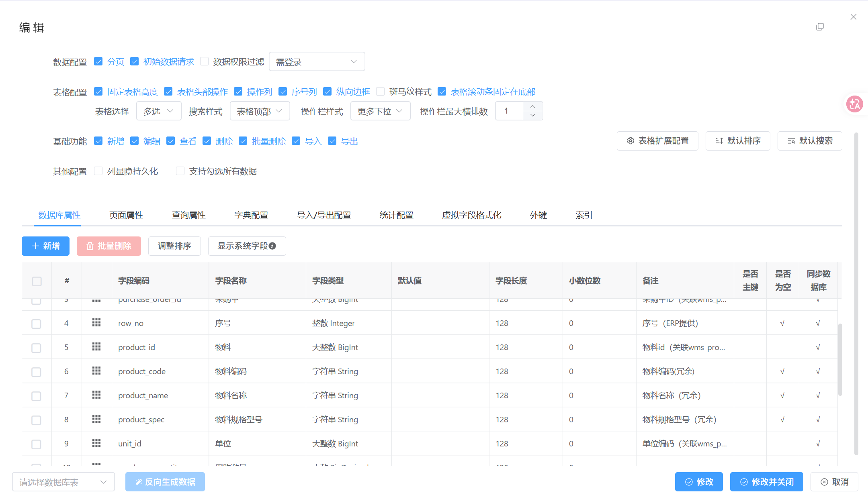This screenshot has width=868, height=497.
Task: Expand the 需登录 dropdown
Action: [x=317, y=62]
